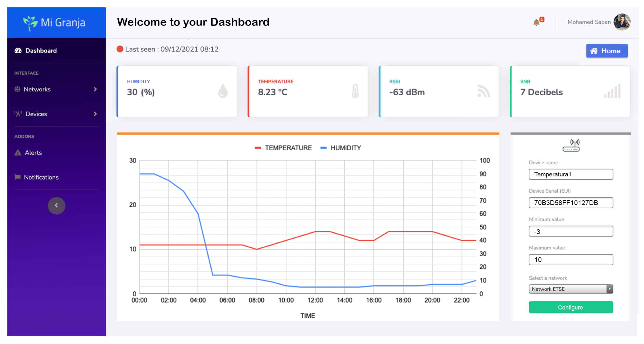Select the red last-seen status dot
Image resolution: width=644 pixels, height=344 pixels.
[x=120, y=49]
